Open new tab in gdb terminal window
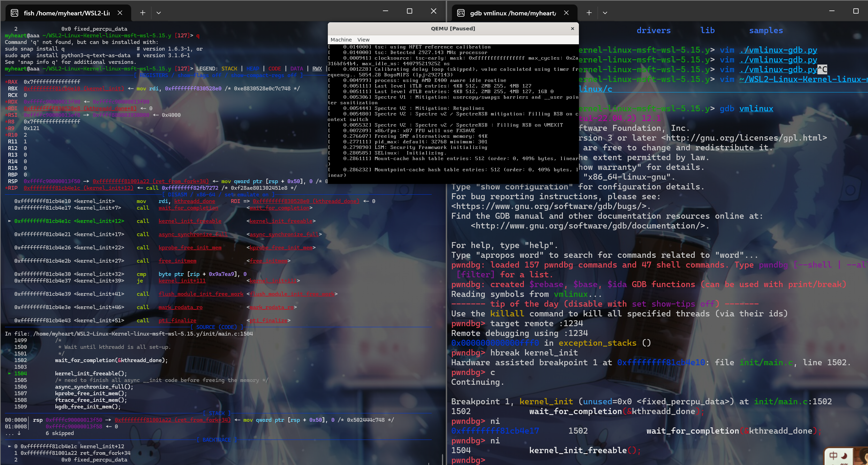Screen dimensions: 868x465 589,13
